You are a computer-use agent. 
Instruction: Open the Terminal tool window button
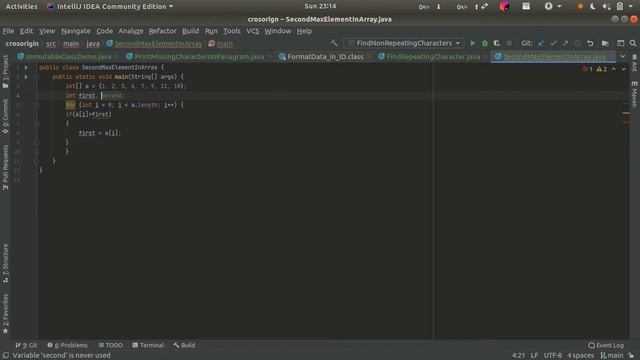coord(148,345)
